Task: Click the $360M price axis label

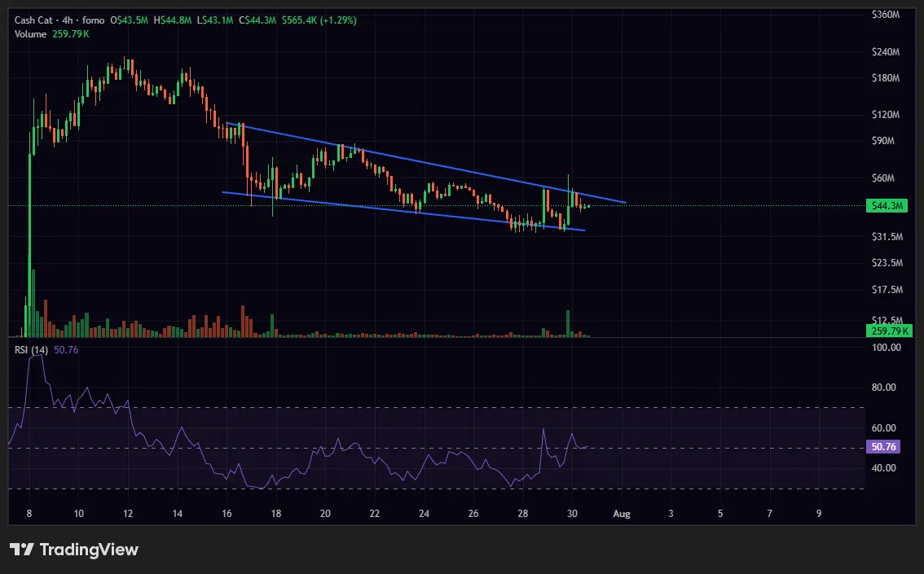Action: [x=886, y=15]
